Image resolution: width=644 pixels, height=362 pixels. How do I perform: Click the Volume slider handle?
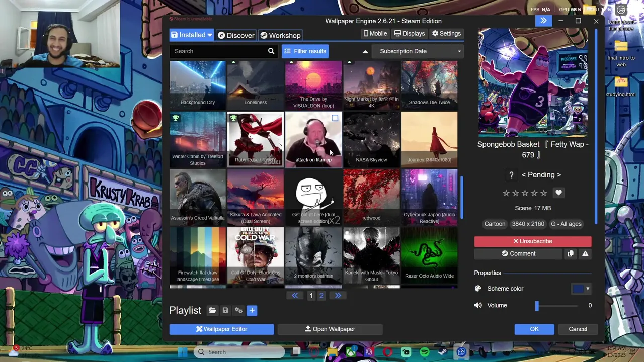point(537,305)
